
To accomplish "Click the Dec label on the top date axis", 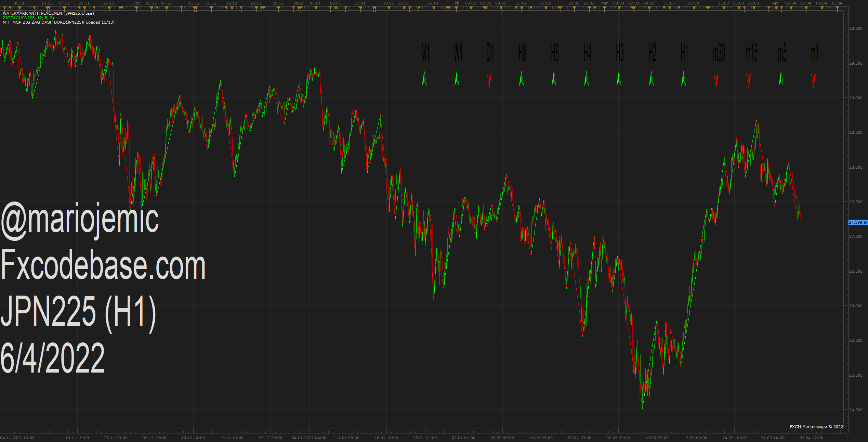I will pos(136,3).
